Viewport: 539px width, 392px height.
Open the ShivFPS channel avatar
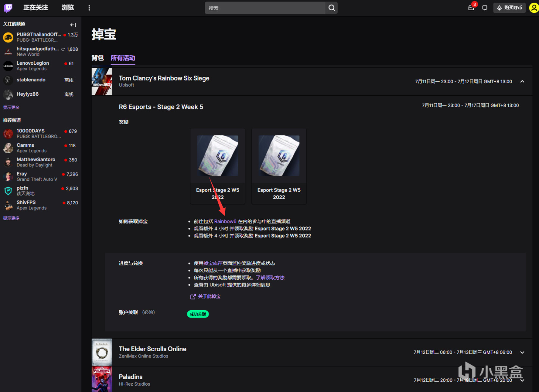(x=8, y=205)
